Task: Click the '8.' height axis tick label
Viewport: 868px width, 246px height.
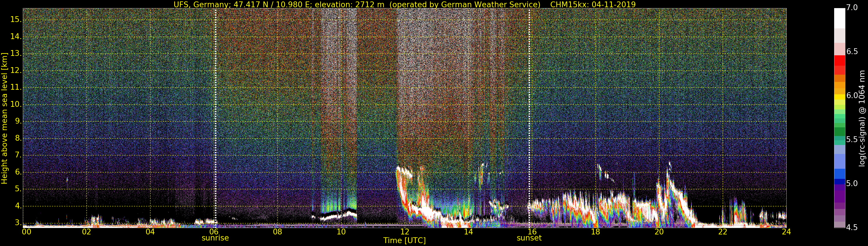Action: point(18,138)
